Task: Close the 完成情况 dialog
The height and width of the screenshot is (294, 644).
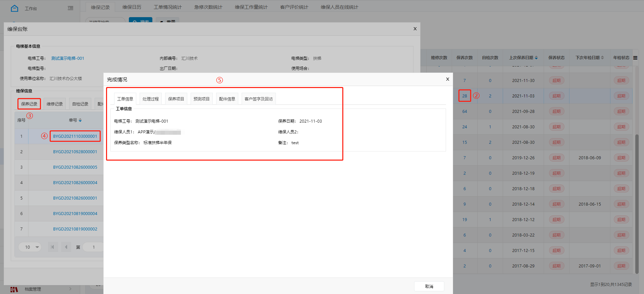Action: tap(447, 79)
